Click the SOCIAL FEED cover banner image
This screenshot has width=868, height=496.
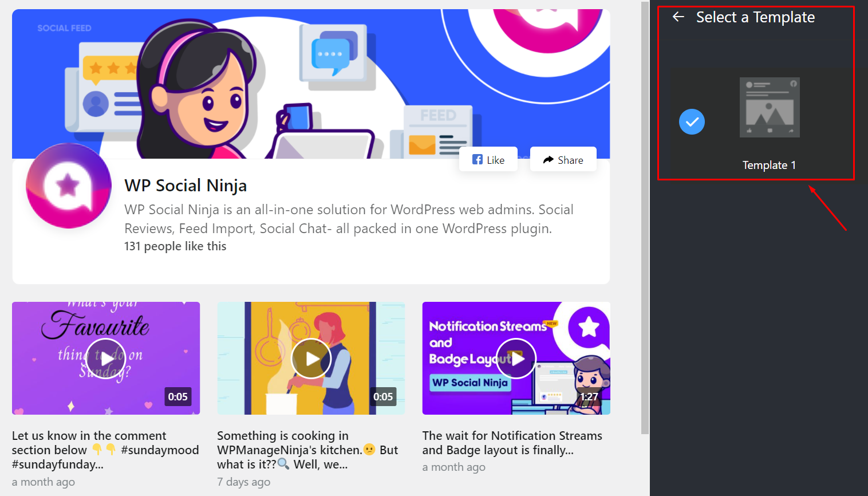pos(311,84)
